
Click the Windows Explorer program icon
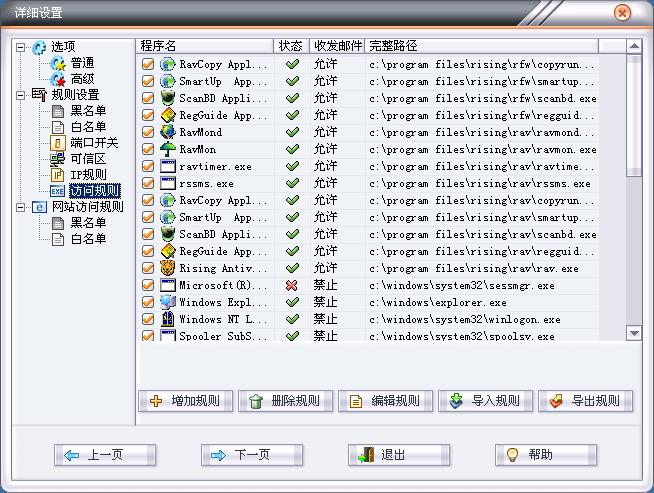pyautogui.click(x=168, y=302)
